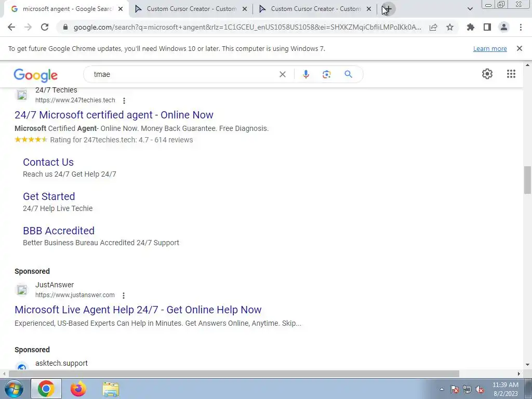
Task: Submit search with magnifier icon
Action: 348,74
